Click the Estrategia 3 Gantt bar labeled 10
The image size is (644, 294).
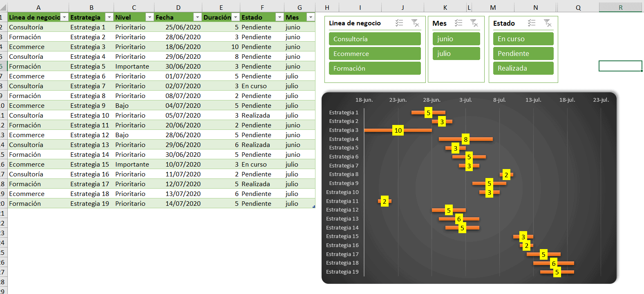[398, 130]
